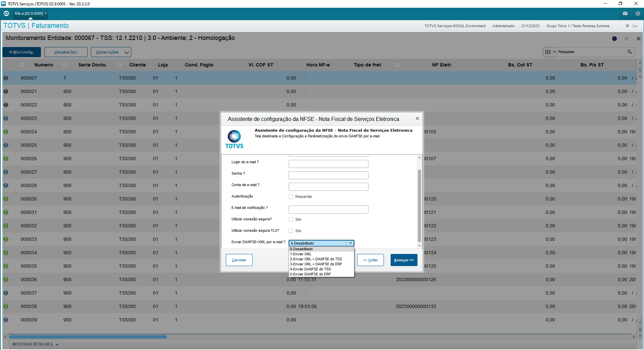This screenshot has width=644, height=350.
Task: Expand the Outras Ações dropdown
Action: click(x=127, y=52)
